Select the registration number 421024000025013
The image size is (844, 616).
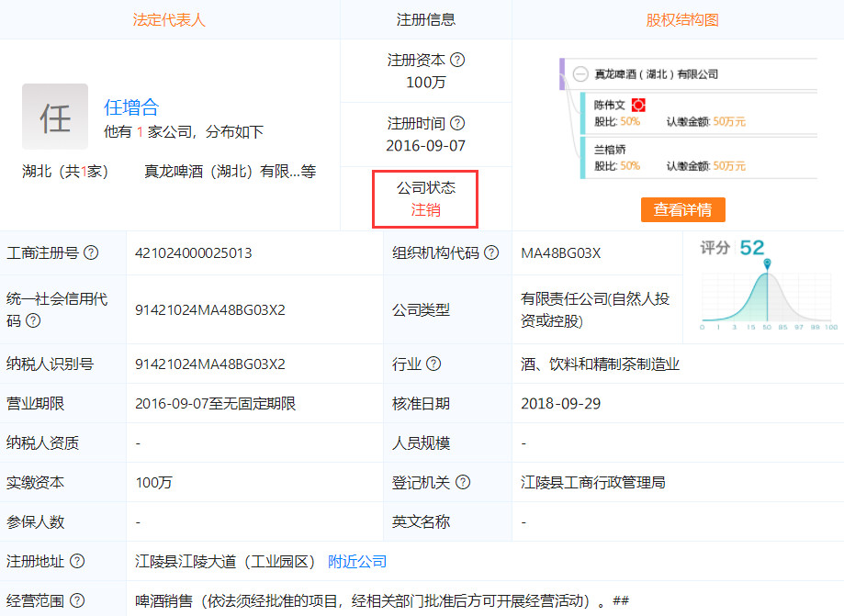[x=193, y=252]
